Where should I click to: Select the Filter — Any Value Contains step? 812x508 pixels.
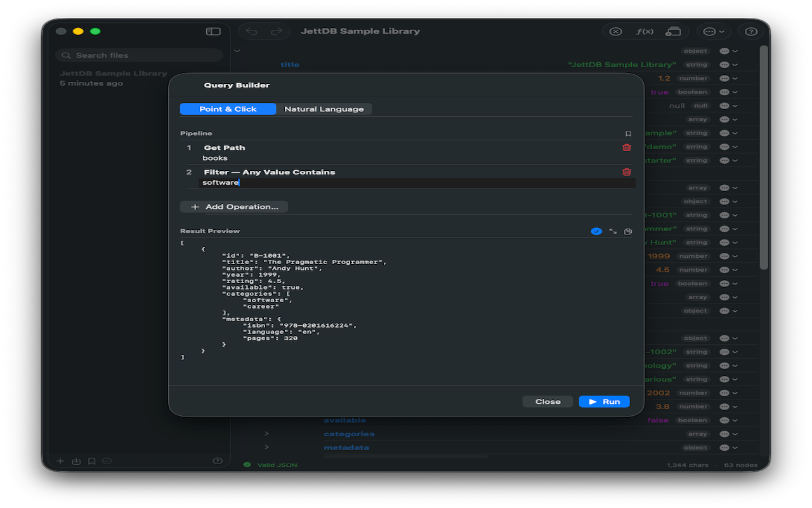coord(270,172)
